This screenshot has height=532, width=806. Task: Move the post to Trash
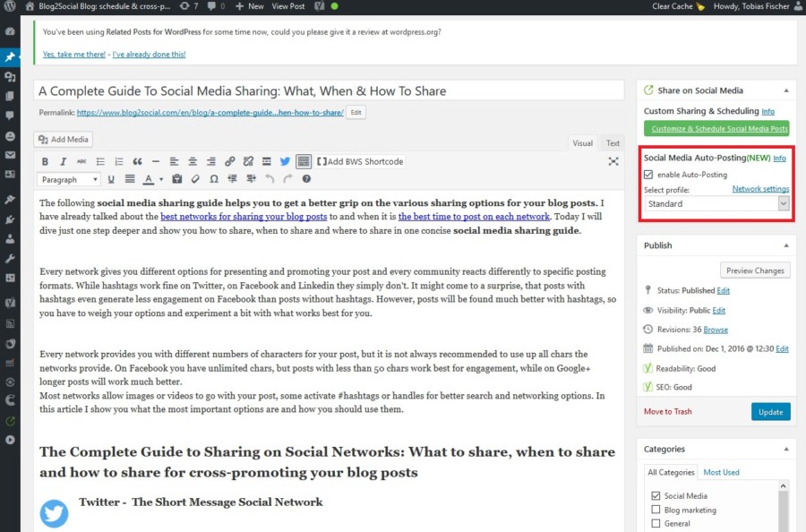pos(668,412)
